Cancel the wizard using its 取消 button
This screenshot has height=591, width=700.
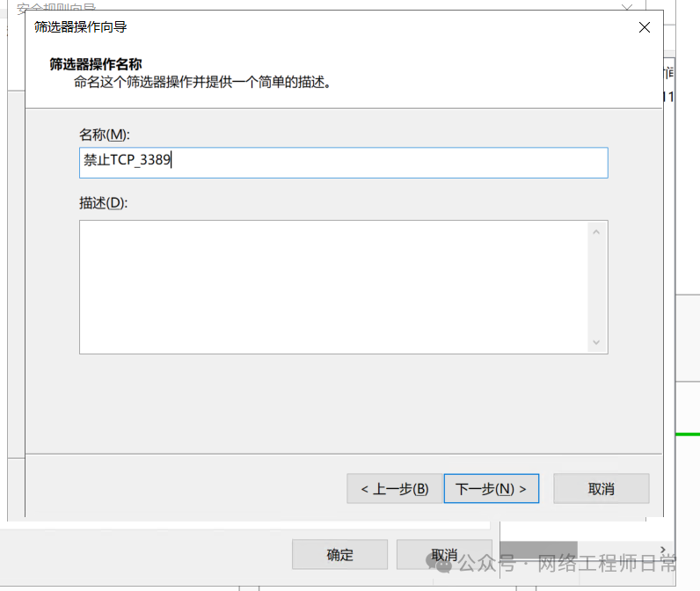pyautogui.click(x=602, y=489)
